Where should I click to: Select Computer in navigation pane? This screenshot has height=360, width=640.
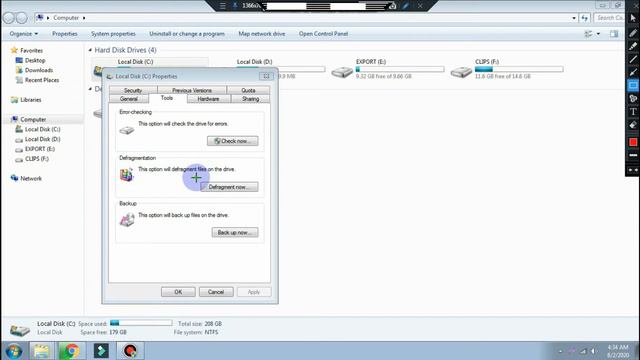click(x=29, y=120)
